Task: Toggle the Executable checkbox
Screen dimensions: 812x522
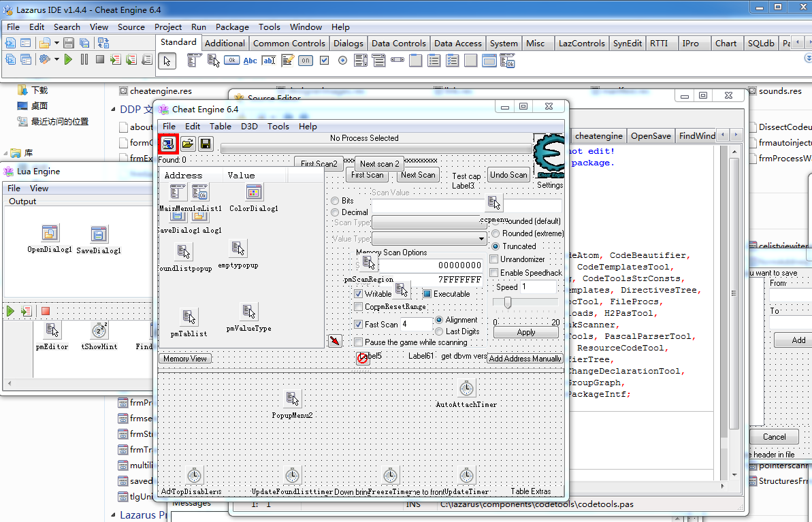Action: 427,293
